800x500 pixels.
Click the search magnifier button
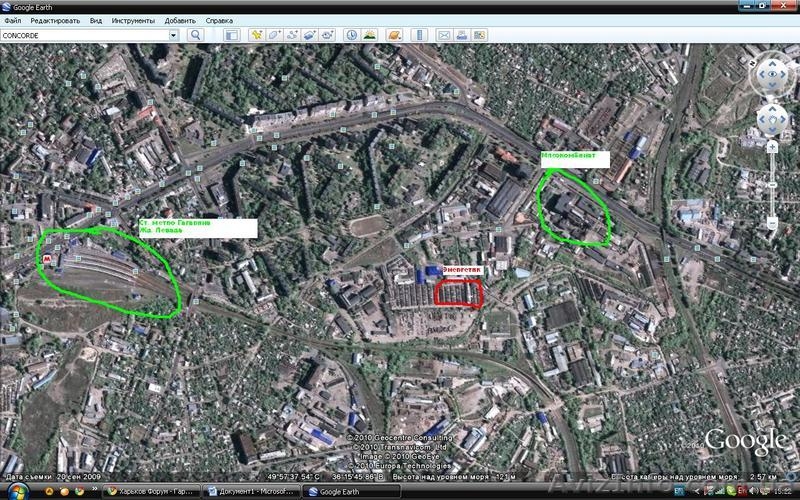(195, 35)
